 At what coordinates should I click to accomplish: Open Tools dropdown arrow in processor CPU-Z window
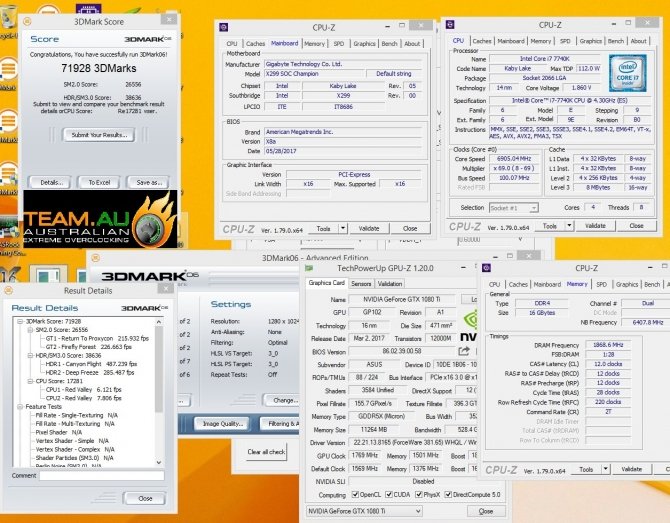569,226
